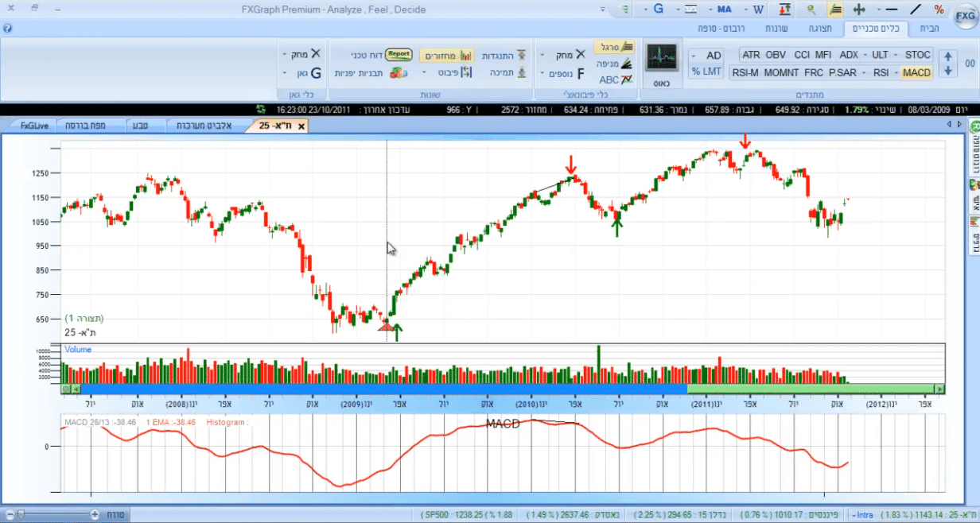Click the green refresh icon in status strip
Screen dimensions: 980x523
coord(260,108)
